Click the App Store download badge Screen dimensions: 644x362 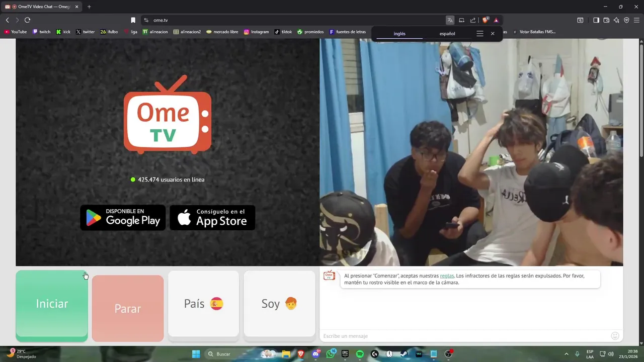(212, 217)
